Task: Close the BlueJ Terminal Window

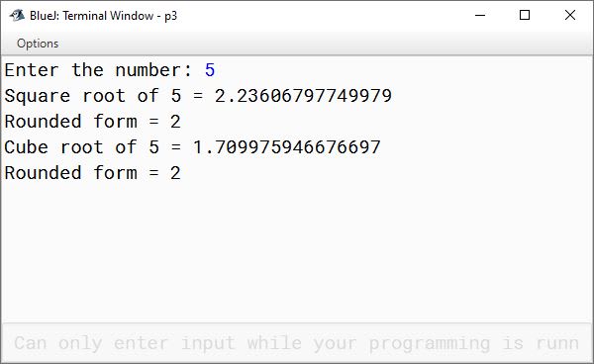Action: [x=570, y=15]
